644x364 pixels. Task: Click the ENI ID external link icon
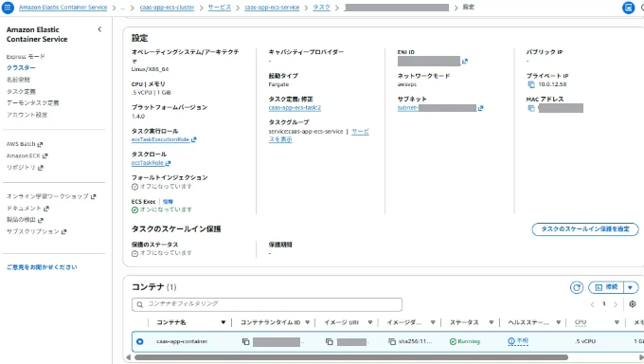coord(464,62)
